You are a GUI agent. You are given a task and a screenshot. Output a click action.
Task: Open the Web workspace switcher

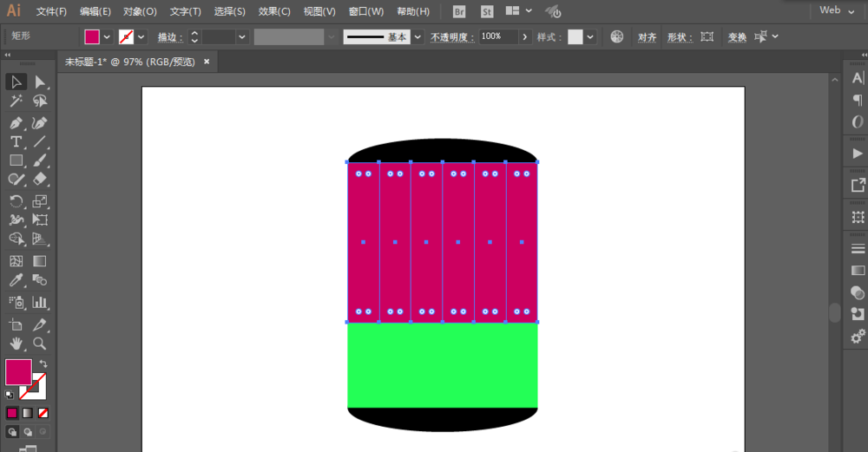837,10
